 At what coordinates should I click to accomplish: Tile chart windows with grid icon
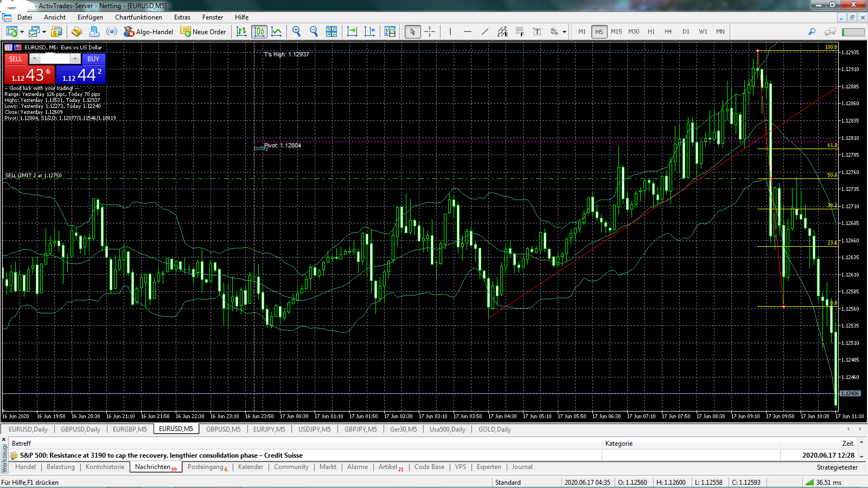coord(331,31)
